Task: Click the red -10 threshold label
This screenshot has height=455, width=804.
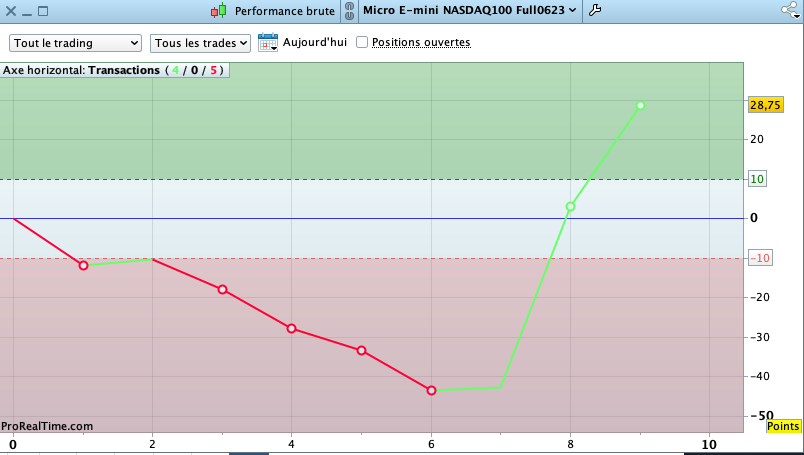Action: pyautogui.click(x=760, y=258)
